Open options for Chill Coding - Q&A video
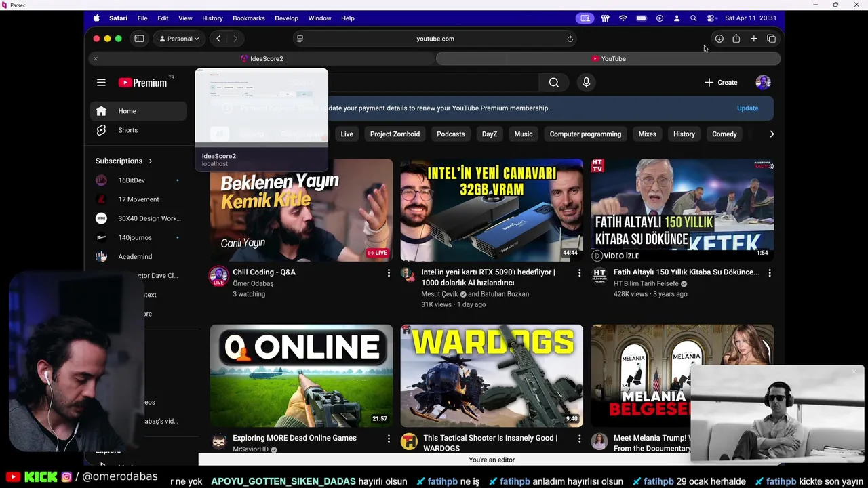This screenshot has width=868, height=488. pyautogui.click(x=389, y=272)
